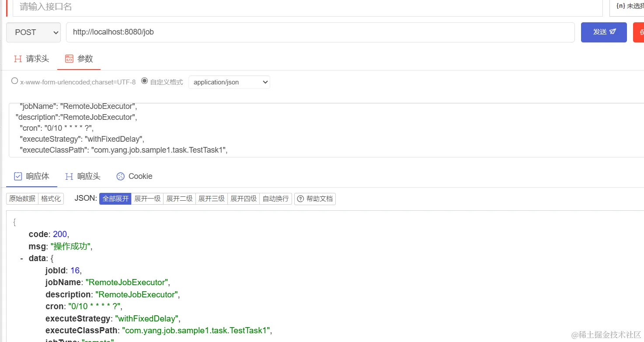Open 帮助文档 help documentation
Screen dimensions: 644x342
tap(315, 199)
